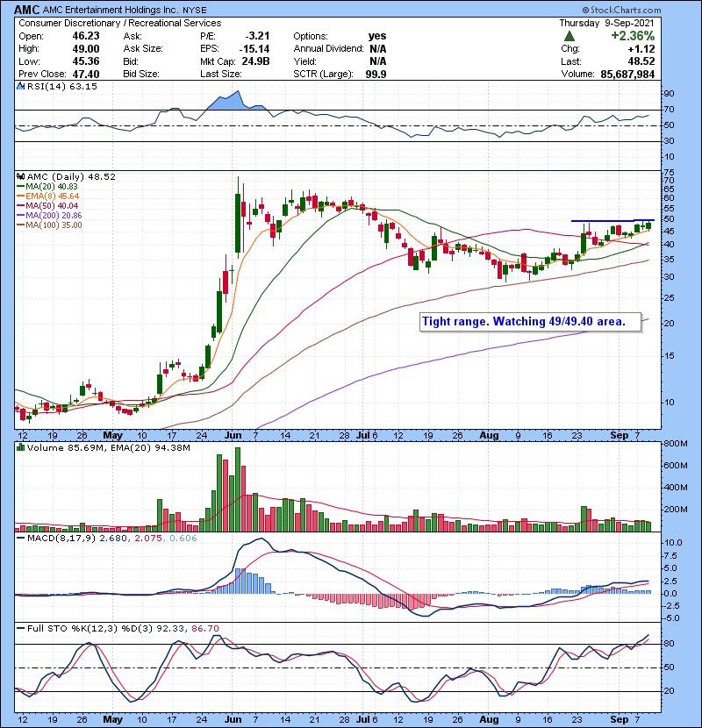Click the Last Size label
This screenshot has height=728, width=702.
(221, 74)
